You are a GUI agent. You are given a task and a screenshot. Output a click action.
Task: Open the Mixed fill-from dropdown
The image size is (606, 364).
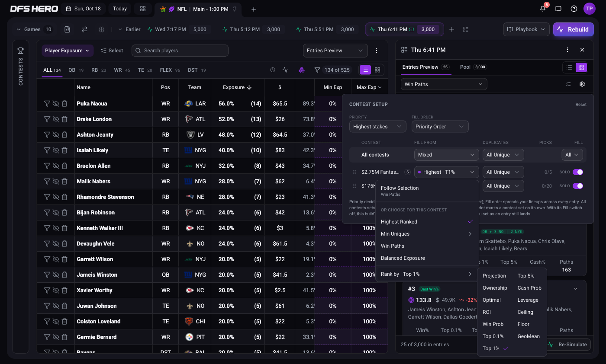pyautogui.click(x=446, y=155)
